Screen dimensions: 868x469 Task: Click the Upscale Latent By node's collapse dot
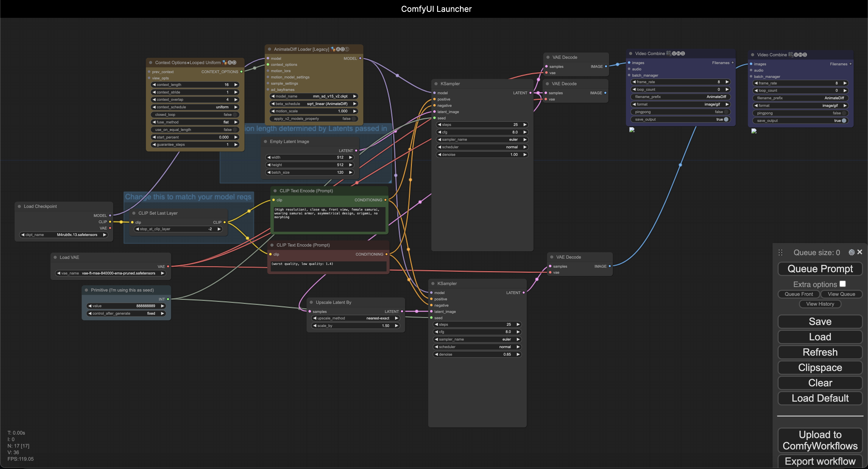[311, 302]
